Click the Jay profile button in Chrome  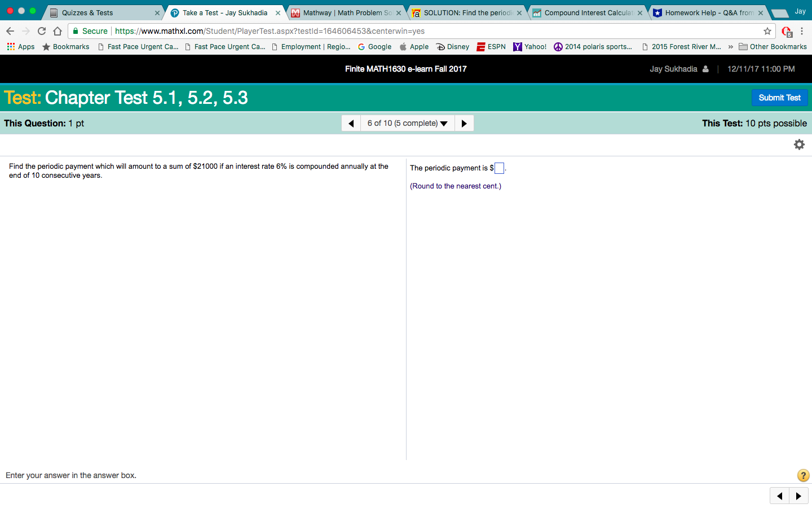coord(800,11)
